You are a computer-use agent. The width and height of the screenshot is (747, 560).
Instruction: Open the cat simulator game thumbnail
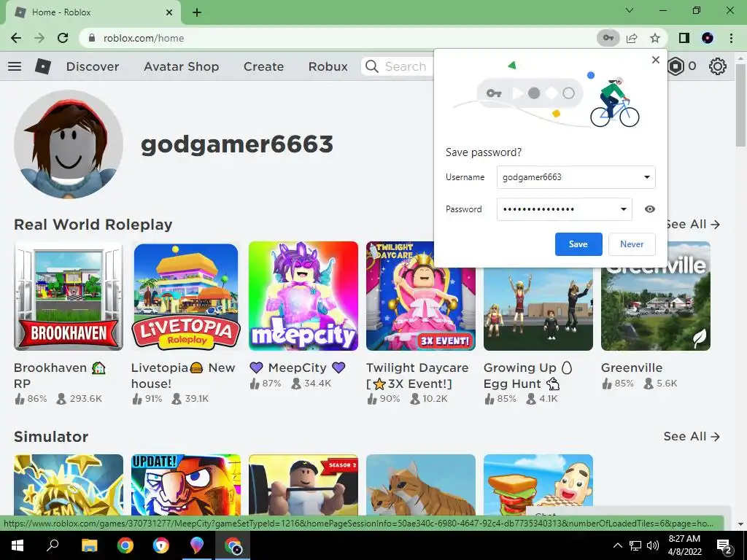421,485
